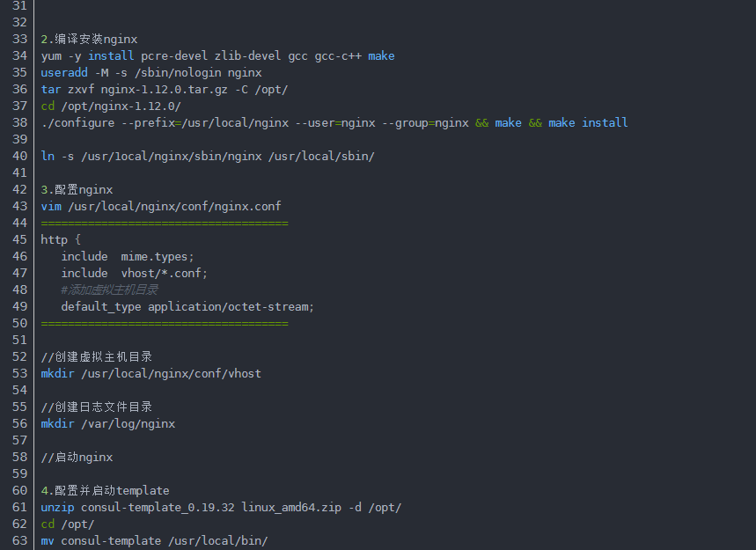Click the 'http {' line

coord(61,239)
